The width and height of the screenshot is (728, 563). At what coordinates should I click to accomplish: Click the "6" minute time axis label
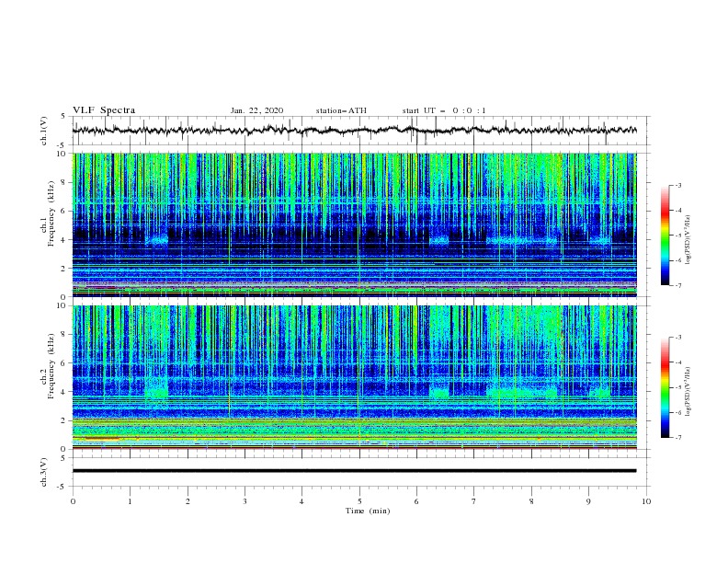point(416,501)
